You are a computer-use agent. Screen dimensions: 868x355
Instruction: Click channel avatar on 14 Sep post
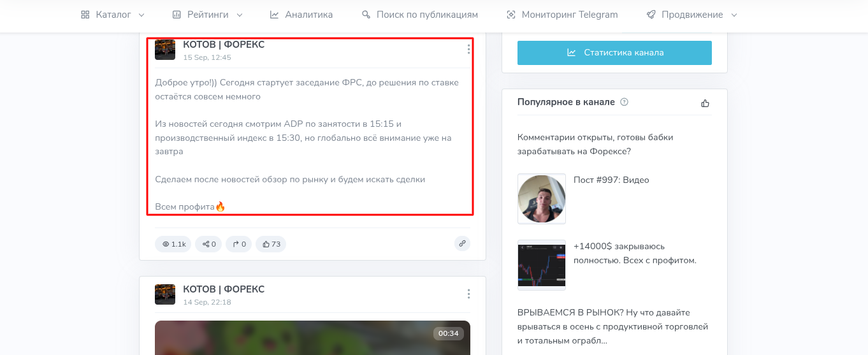(x=165, y=294)
